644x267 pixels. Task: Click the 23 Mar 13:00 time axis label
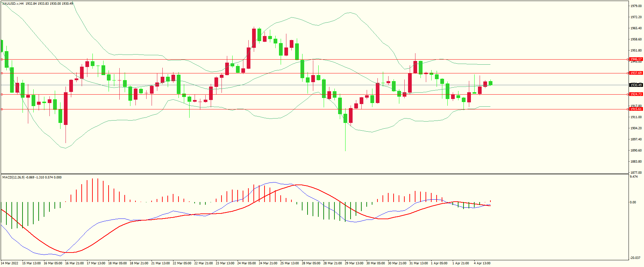pos(225,263)
